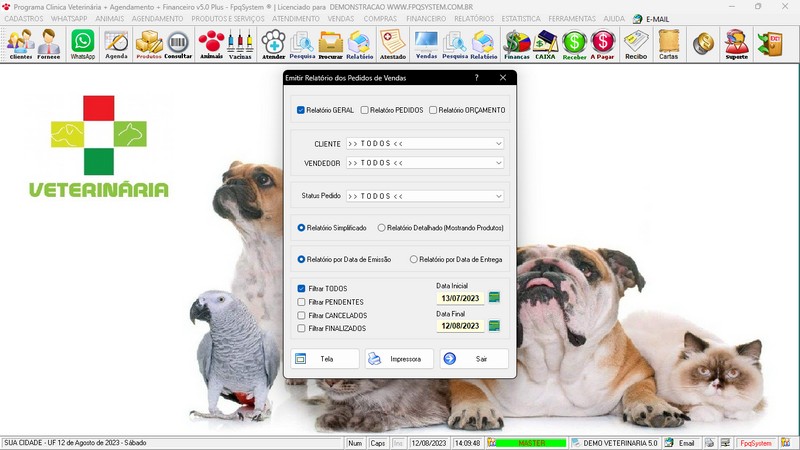Click the Exit door icon
The image size is (800, 450).
770,44
